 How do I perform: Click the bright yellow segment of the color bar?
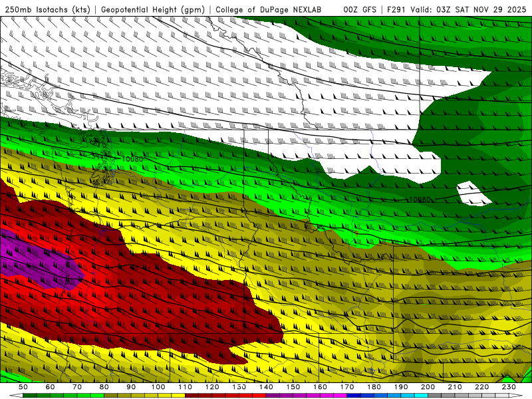pyautogui.click(x=178, y=396)
